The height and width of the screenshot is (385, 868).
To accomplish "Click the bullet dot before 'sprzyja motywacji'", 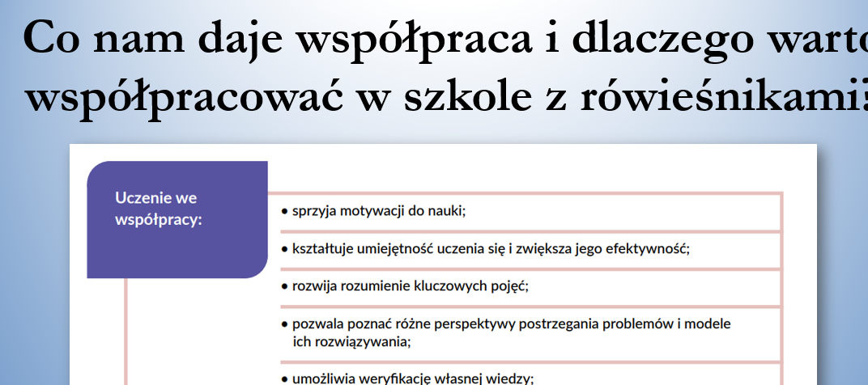I will tap(285, 212).
